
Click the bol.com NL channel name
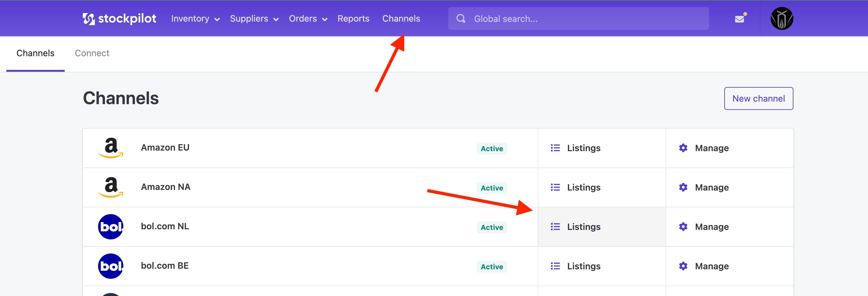165,226
